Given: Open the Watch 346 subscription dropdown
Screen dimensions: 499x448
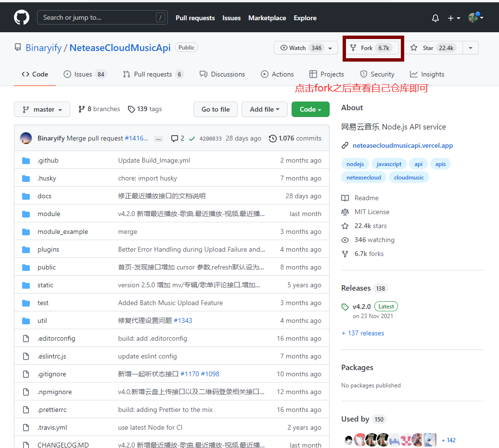Looking at the screenshot, I should (306, 48).
